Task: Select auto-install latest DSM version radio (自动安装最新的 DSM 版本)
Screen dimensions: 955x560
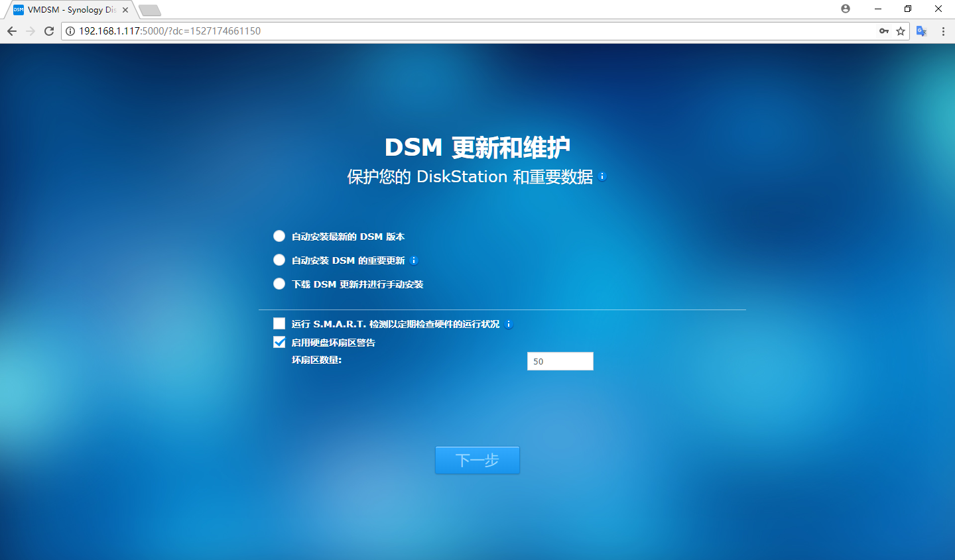Action: pos(279,237)
